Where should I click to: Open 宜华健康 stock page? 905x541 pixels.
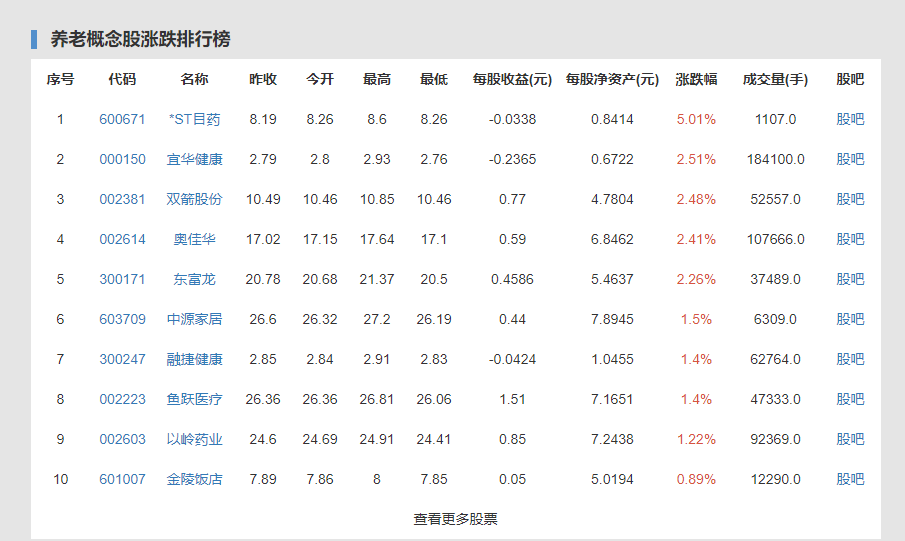[x=195, y=159]
